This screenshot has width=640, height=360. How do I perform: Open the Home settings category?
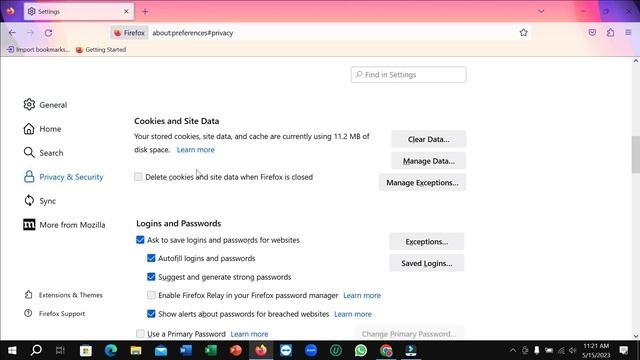42,129
